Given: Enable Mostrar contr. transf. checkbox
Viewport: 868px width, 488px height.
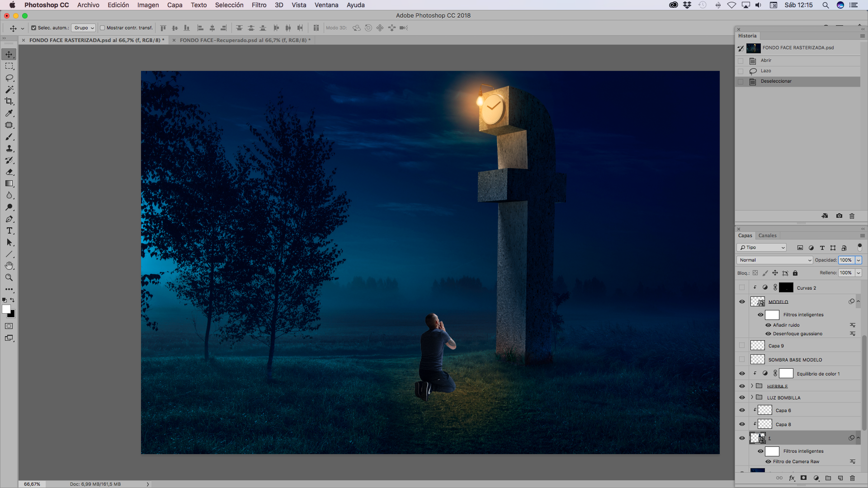Looking at the screenshot, I should 103,28.
